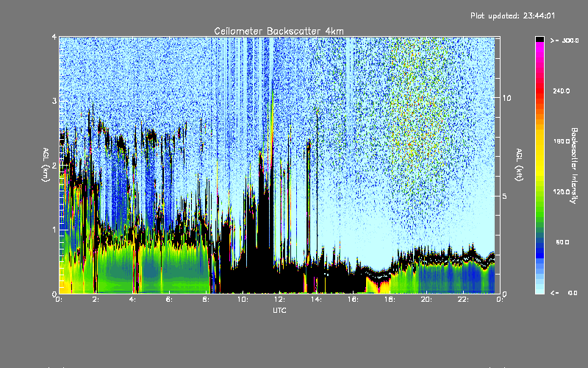
Task: Click the '2:' tick on UTC axis
Action: coord(96,300)
